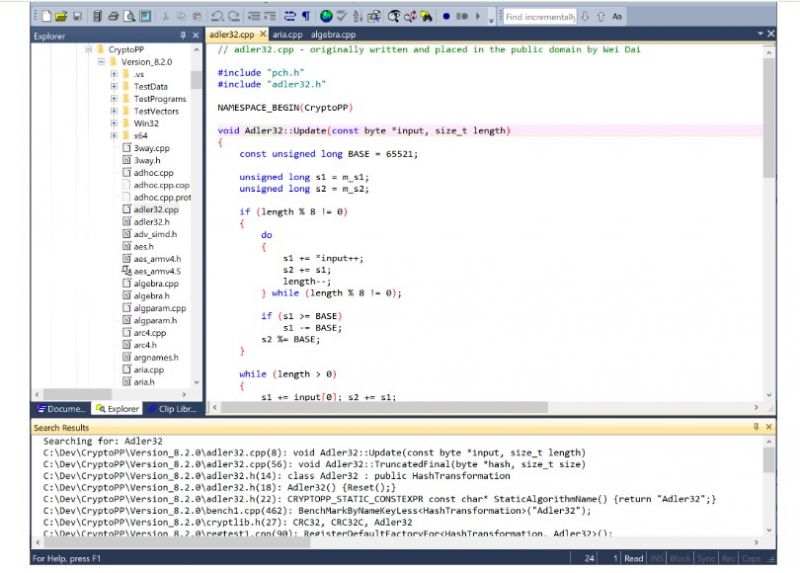Click the globe View in Browser icon
This screenshot has height=573, width=800.
coord(326,16)
